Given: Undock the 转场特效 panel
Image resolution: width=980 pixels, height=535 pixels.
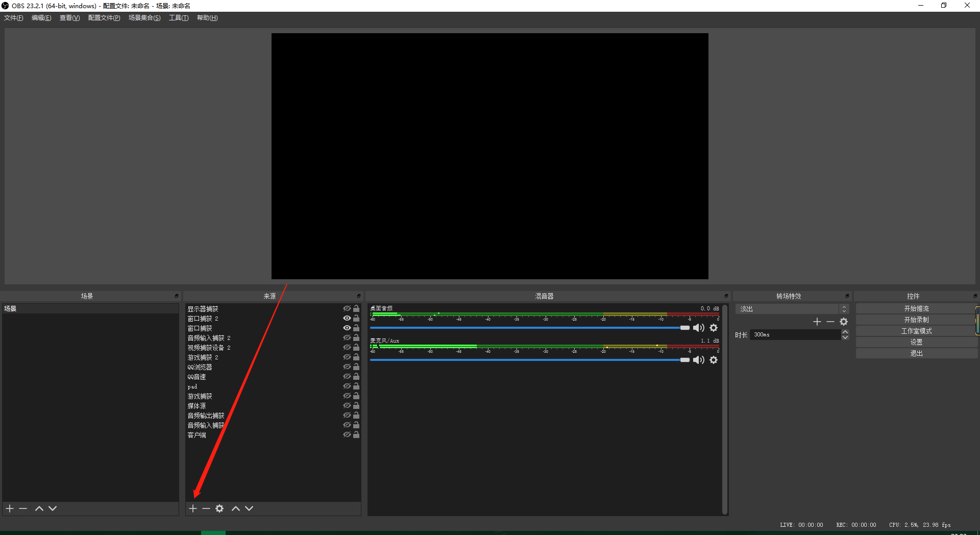Looking at the screenshot, I should [847, 296].
